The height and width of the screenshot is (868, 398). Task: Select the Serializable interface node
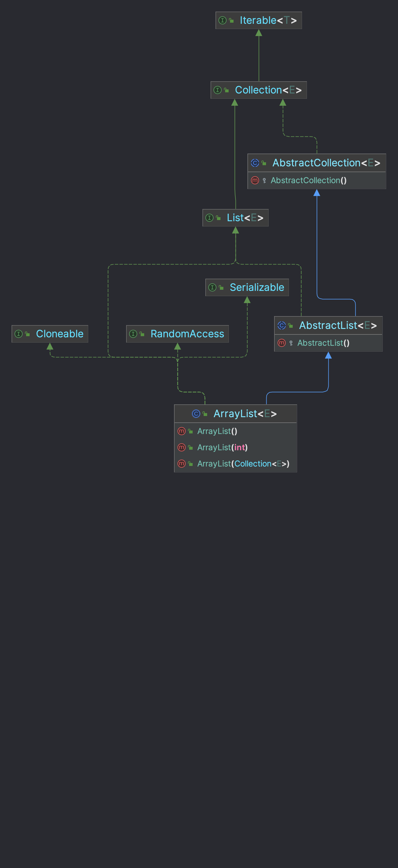point(247,287)
